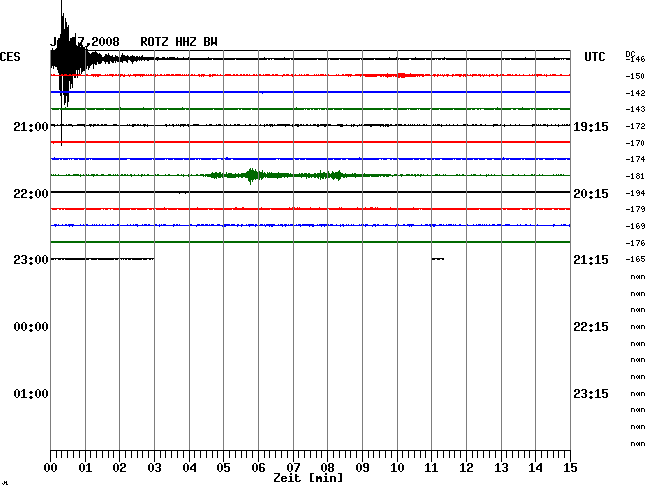Click the 12 minute axis label

(466, 468)
